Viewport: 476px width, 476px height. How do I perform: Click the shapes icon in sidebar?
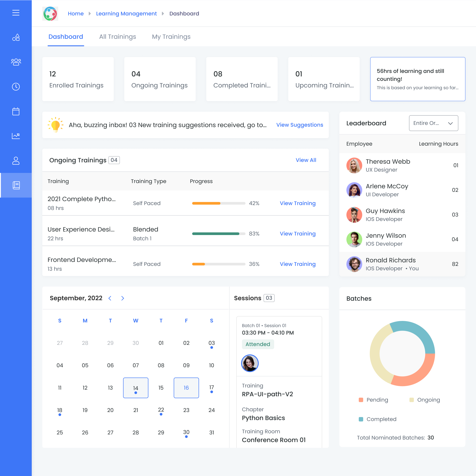[16, 37]
